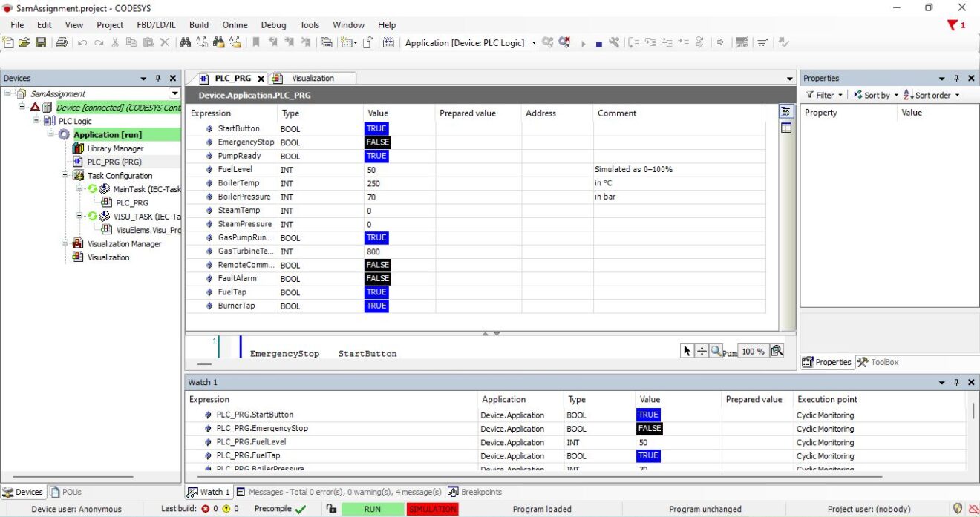
Task: Switch to the Visualization editor tab
Action: pyautogui.click(x=312, y=77)
